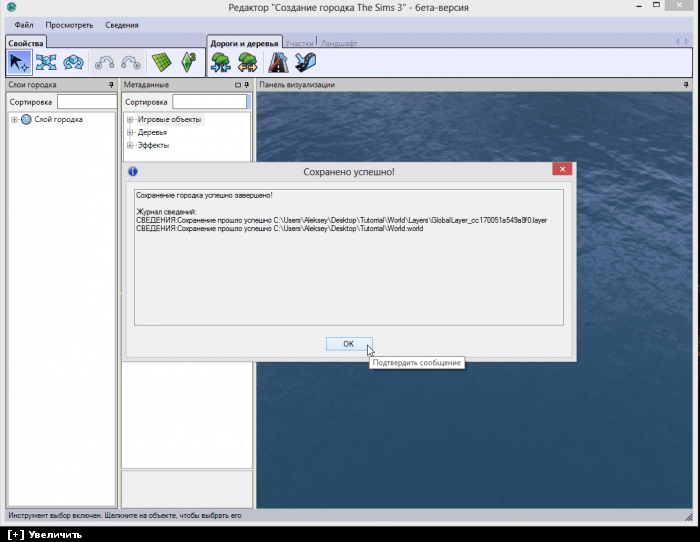The image size is (700, 542).
Task: Toggle the green grid icon
Action: [161, 62]
